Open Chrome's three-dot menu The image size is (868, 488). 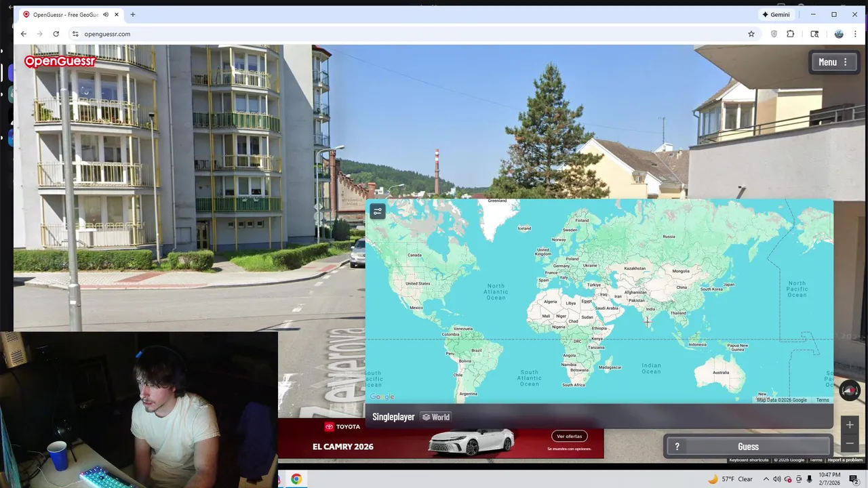(x=856, y=34)
